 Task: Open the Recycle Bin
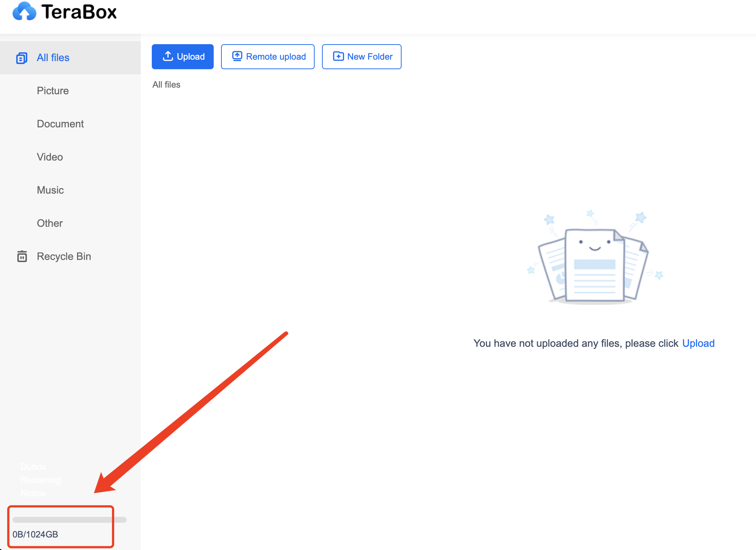pos(64,257)
